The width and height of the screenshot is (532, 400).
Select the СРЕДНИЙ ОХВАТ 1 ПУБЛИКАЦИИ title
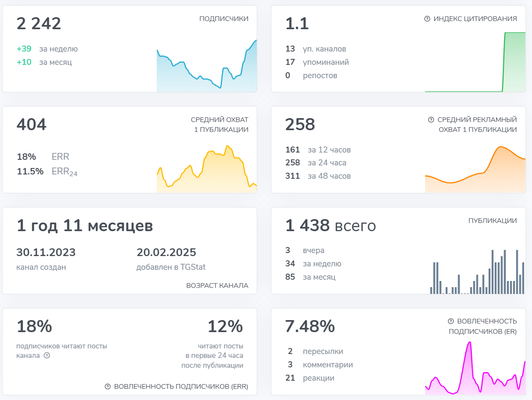point(219,125)
